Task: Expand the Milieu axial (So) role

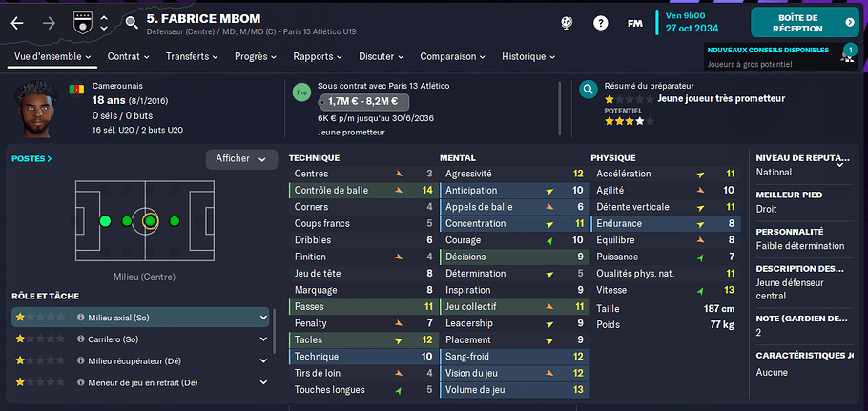Action: pyautogui.click(x=263, y=318)
